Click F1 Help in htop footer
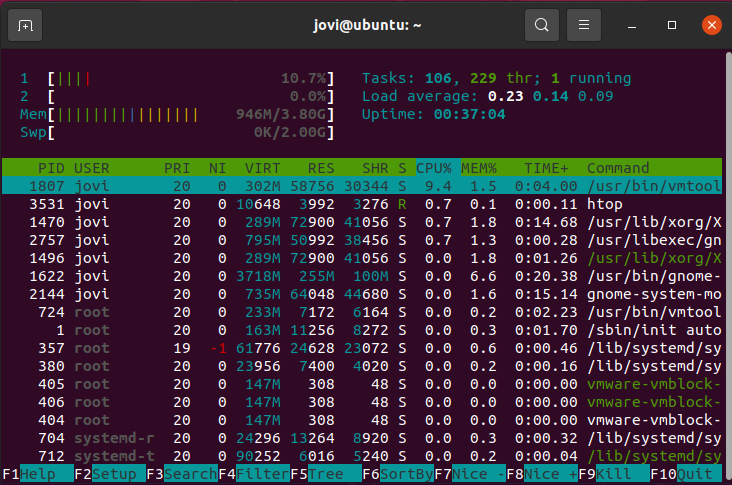This screenshot has width=732, height=485. 38,474
